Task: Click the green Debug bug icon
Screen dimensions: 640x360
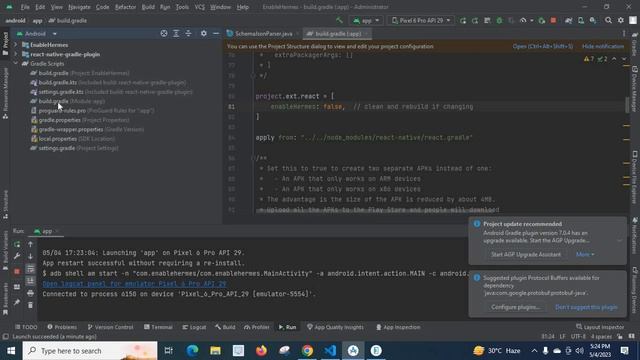Action: [x=499, y=20]
